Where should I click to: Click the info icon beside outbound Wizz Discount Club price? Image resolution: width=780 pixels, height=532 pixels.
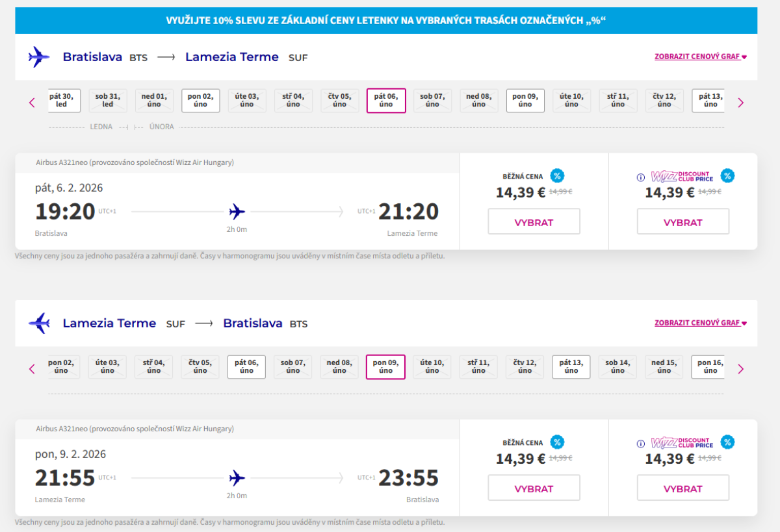(640, 177)
